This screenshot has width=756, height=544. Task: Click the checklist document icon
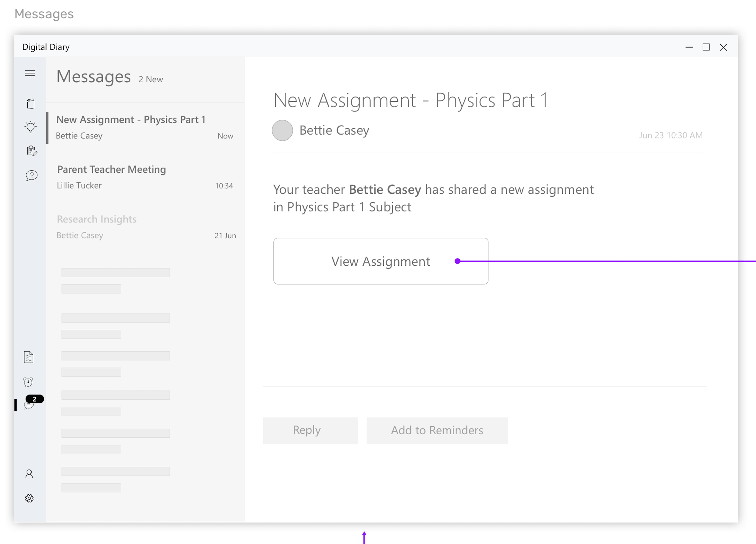pyautogui.click(x=29, y=357)
